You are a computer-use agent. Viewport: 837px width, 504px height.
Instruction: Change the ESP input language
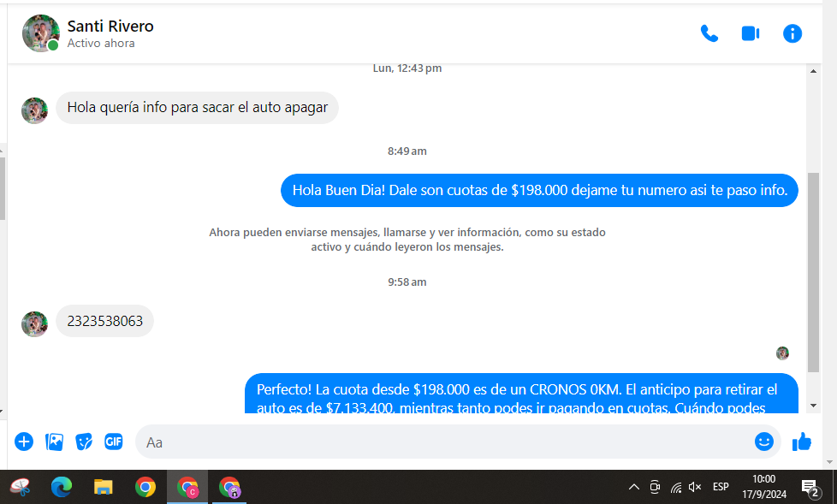721,487
